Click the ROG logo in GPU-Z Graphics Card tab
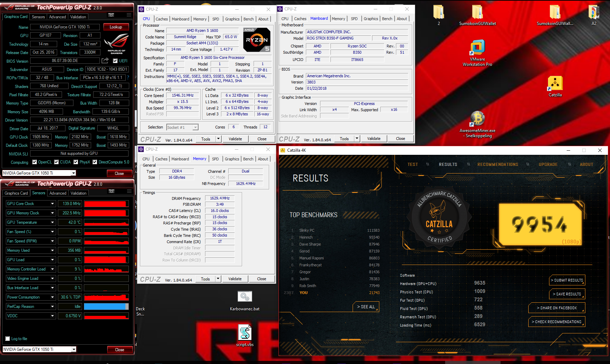 coord(116,44)
